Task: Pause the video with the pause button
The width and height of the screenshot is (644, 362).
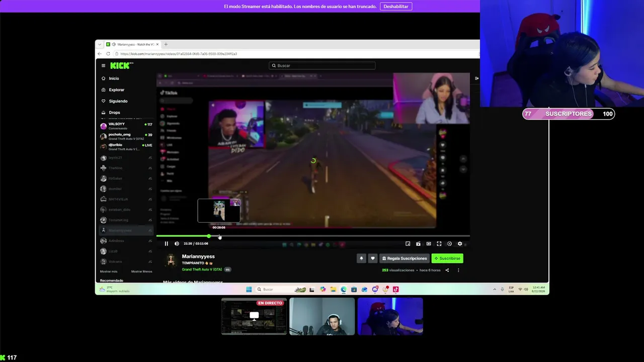Action: (167, 244)
